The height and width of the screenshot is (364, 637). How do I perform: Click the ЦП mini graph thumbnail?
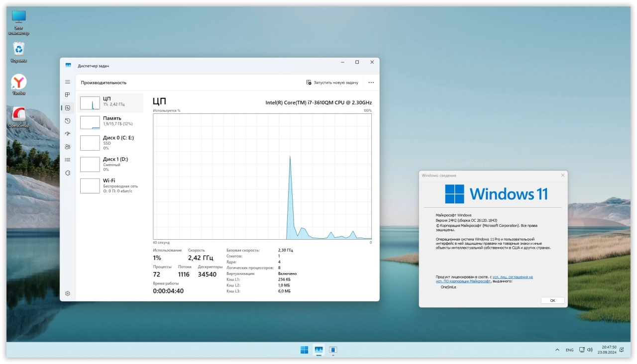click(x=90, y=103)
